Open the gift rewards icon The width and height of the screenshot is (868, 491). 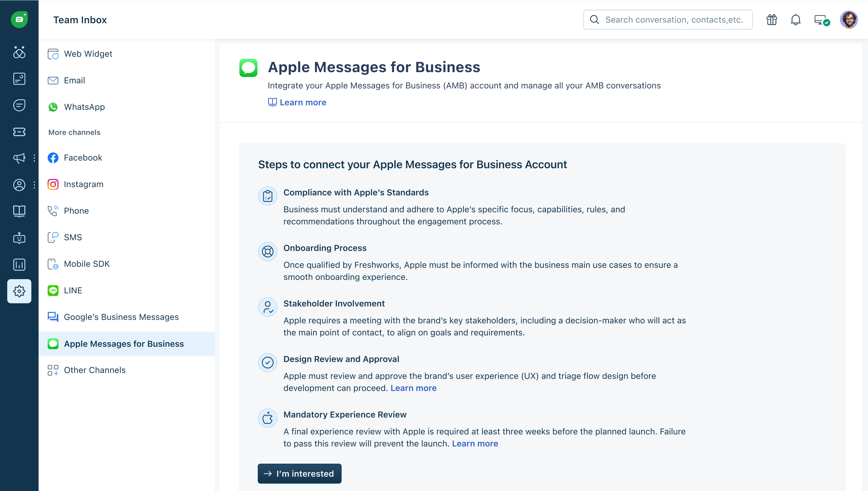771,20
